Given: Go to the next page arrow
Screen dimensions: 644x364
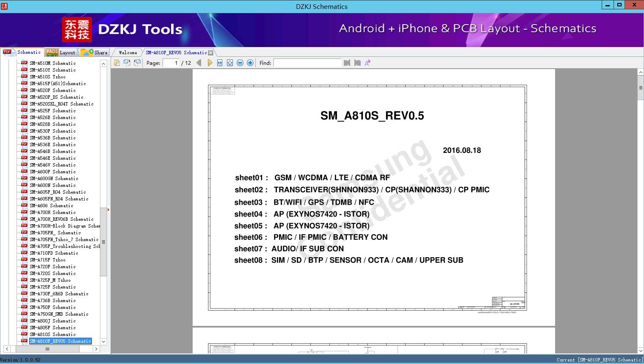Looking at the screenshot, I should click(210, 63).
